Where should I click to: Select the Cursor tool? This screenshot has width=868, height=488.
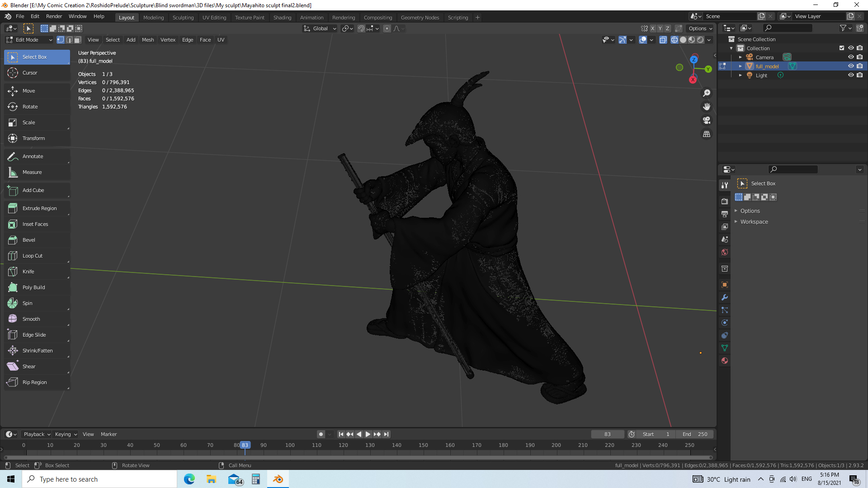(37, 73)
